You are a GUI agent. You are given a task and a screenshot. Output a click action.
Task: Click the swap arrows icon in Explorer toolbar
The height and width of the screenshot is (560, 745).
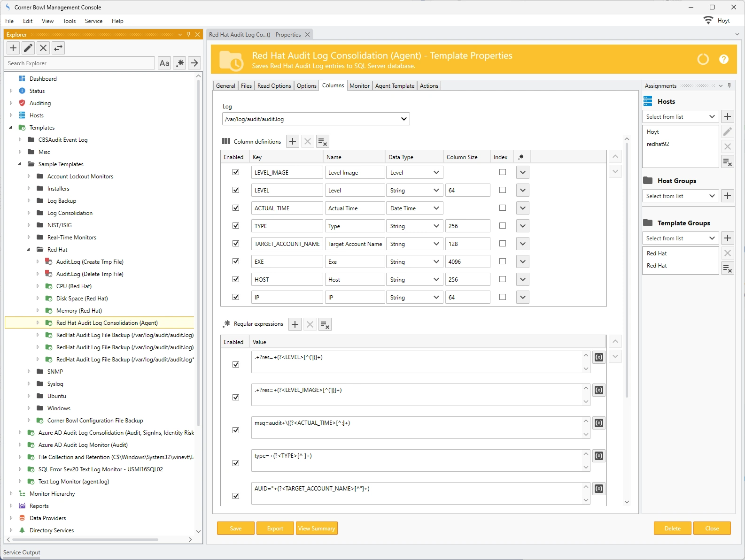pos(58,48)
